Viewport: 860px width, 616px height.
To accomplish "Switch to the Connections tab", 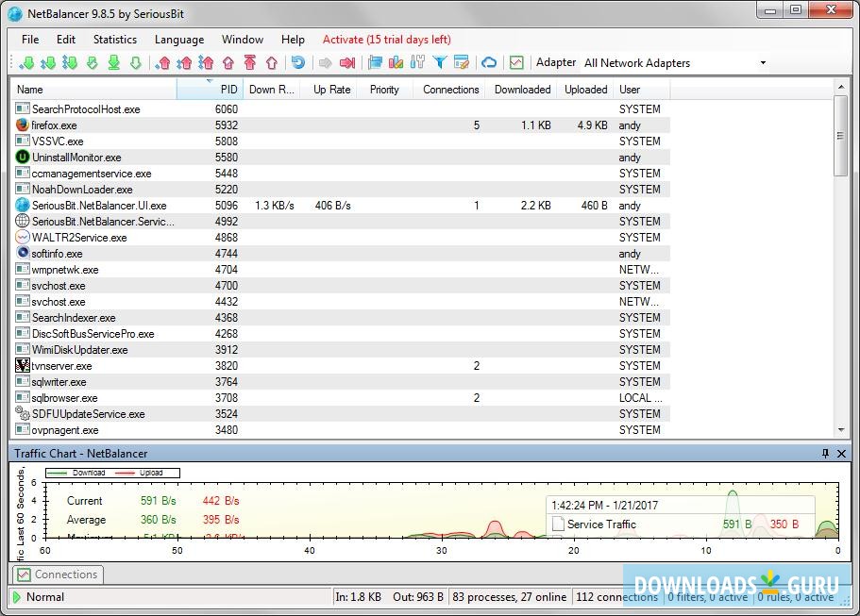I will click(59, 574).
